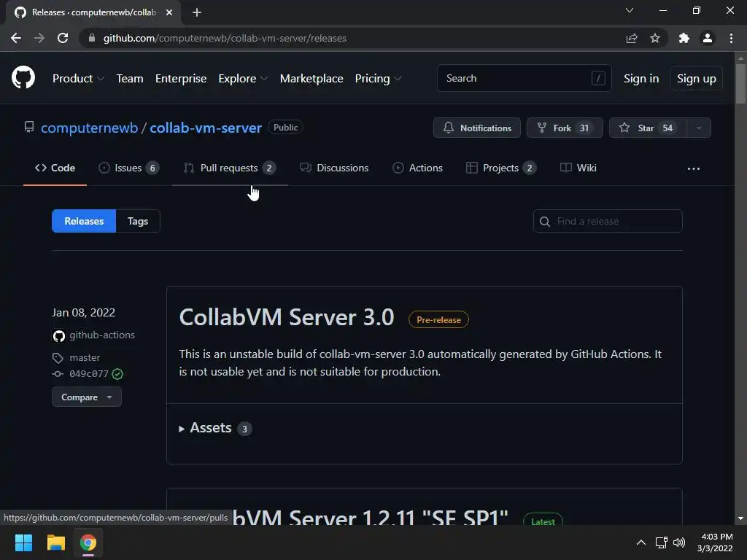The height and width of the screenshot is (560, 747).
Task: Click the Jan 08, 2022 release date
Action: [x=83, y=313]
